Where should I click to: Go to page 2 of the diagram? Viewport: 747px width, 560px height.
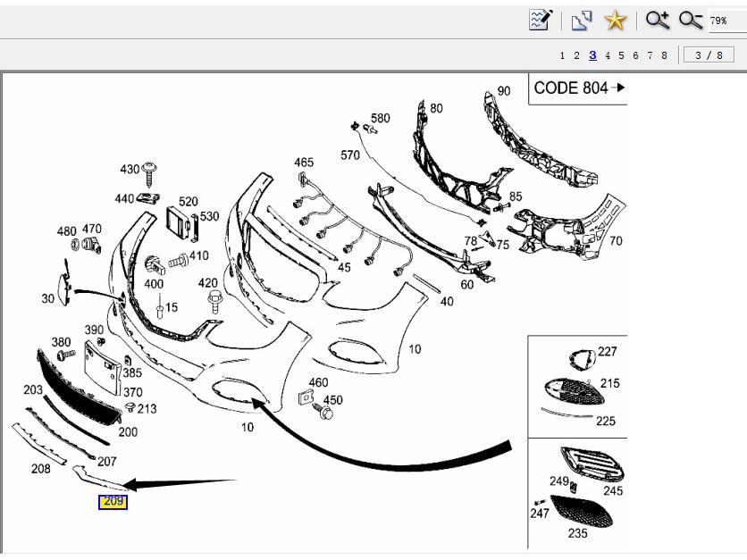coord(577,55)
